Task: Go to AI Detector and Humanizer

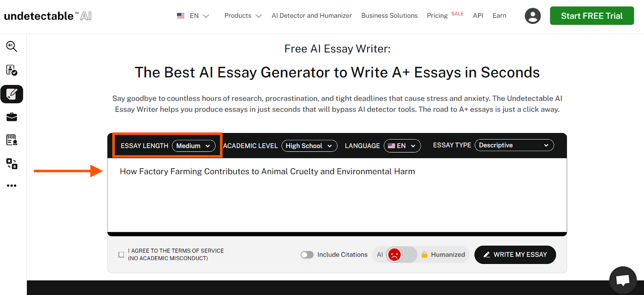Action: [x=312, y=16]
